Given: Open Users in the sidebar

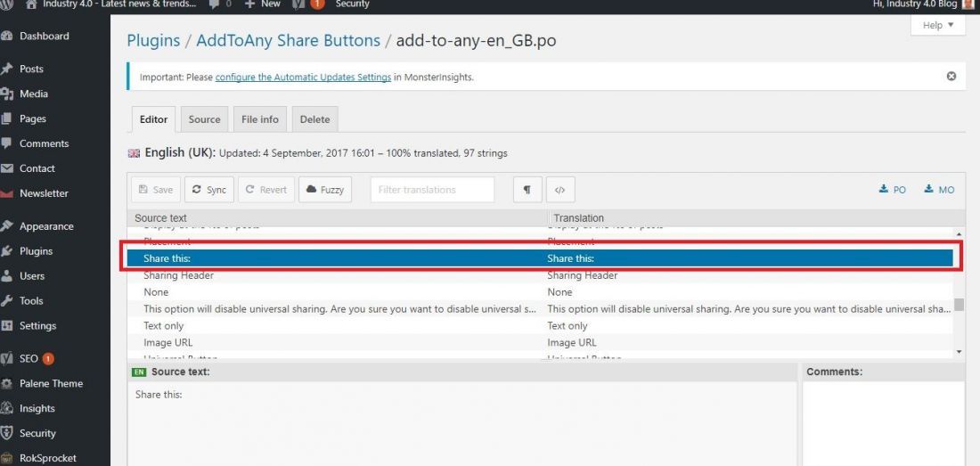Looking at the screenshot, I should (32, 276).
